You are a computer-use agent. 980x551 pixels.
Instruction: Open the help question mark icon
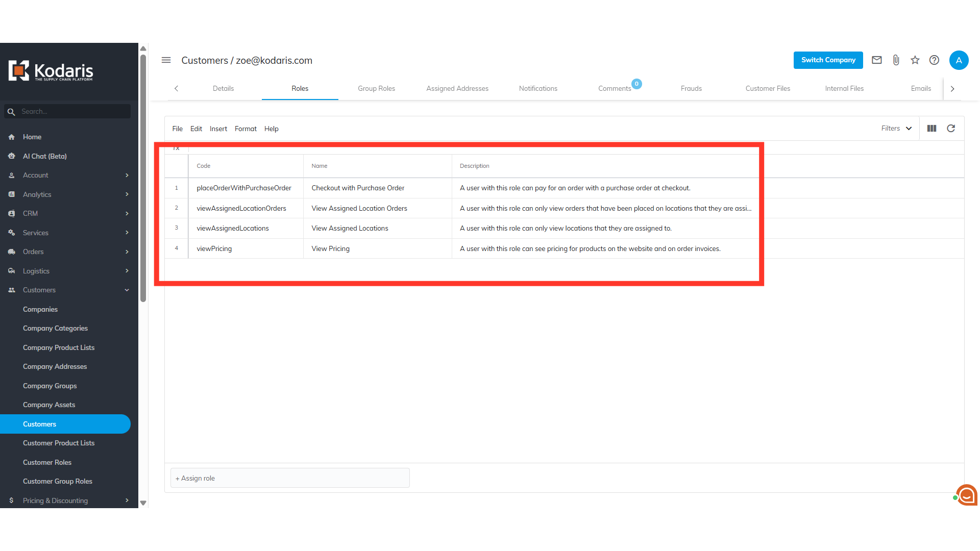click(934, 60)
